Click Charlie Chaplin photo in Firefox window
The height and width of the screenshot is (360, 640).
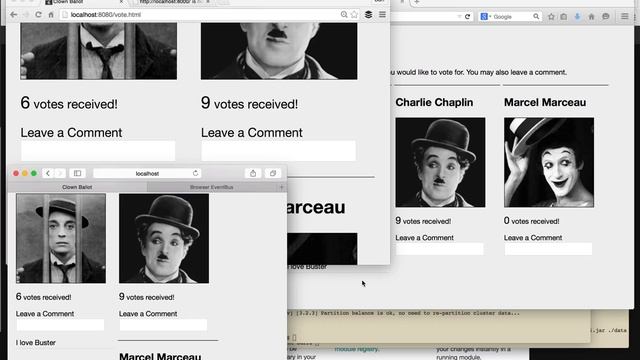(440, 162)
